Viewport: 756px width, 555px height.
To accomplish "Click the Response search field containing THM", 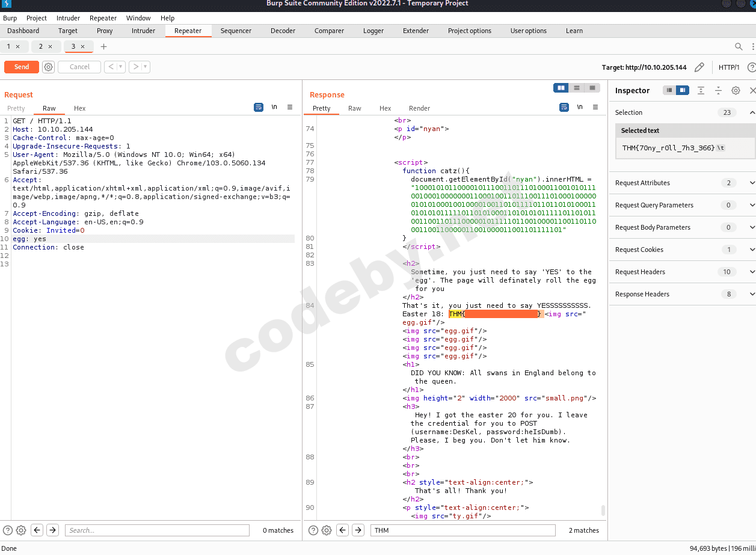I will (x=462, y=530).
